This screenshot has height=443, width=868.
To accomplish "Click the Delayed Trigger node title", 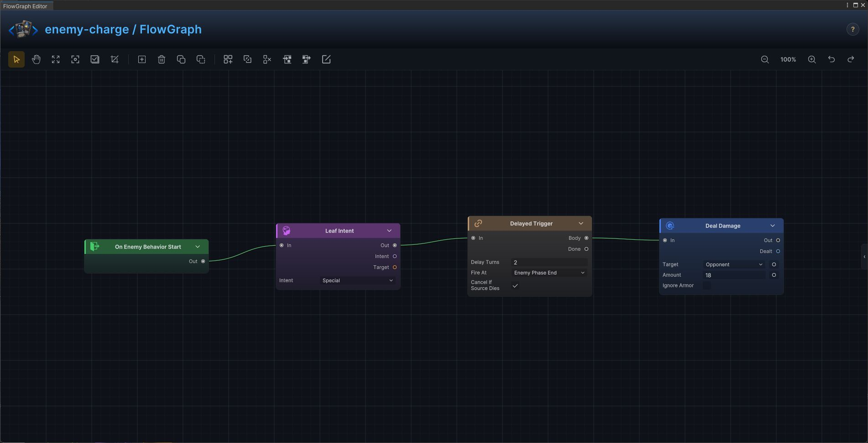I will tap(531, 223).
